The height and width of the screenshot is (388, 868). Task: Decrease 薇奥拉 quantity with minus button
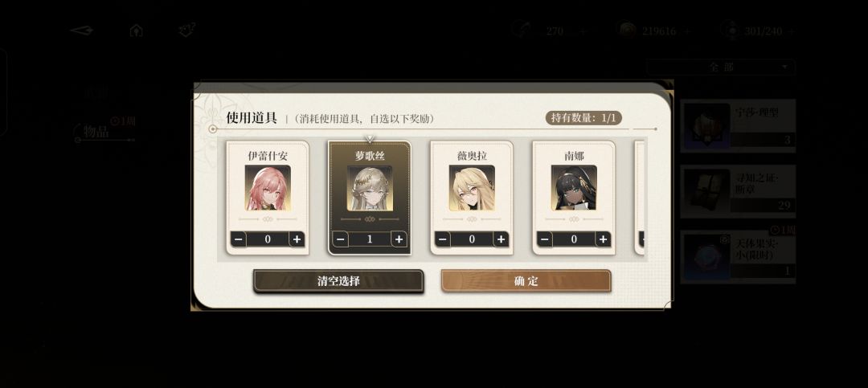point(442,239)
